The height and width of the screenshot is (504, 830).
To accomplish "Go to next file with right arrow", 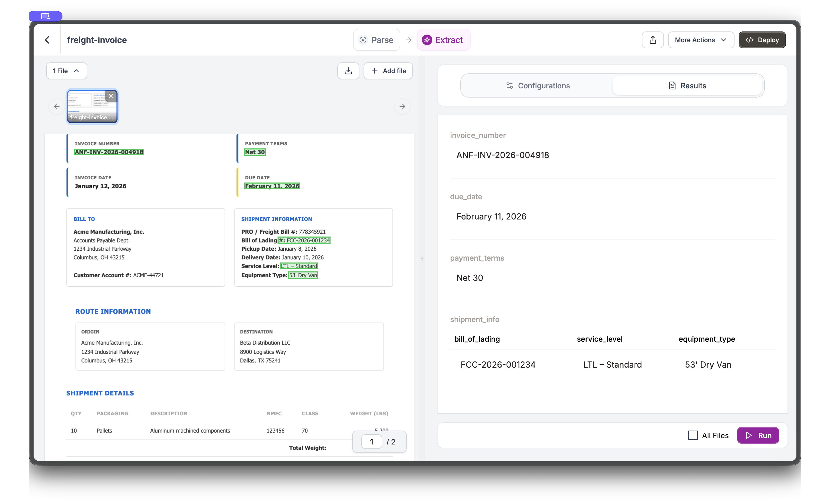I will pos(402,106).
